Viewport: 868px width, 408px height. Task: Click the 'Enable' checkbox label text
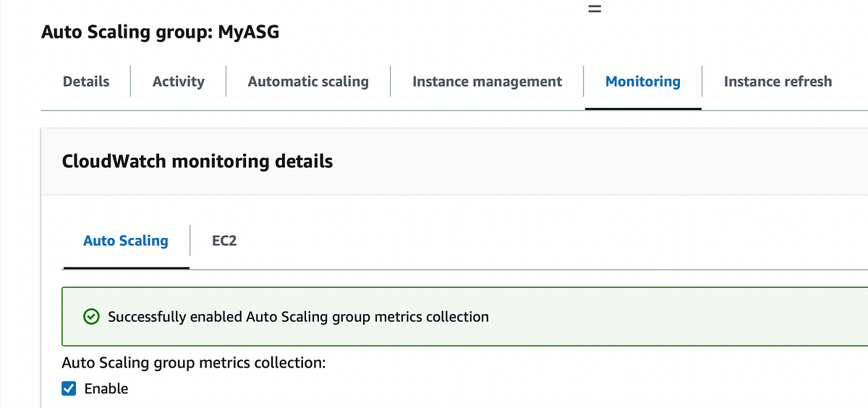click(x=106, y=388)
